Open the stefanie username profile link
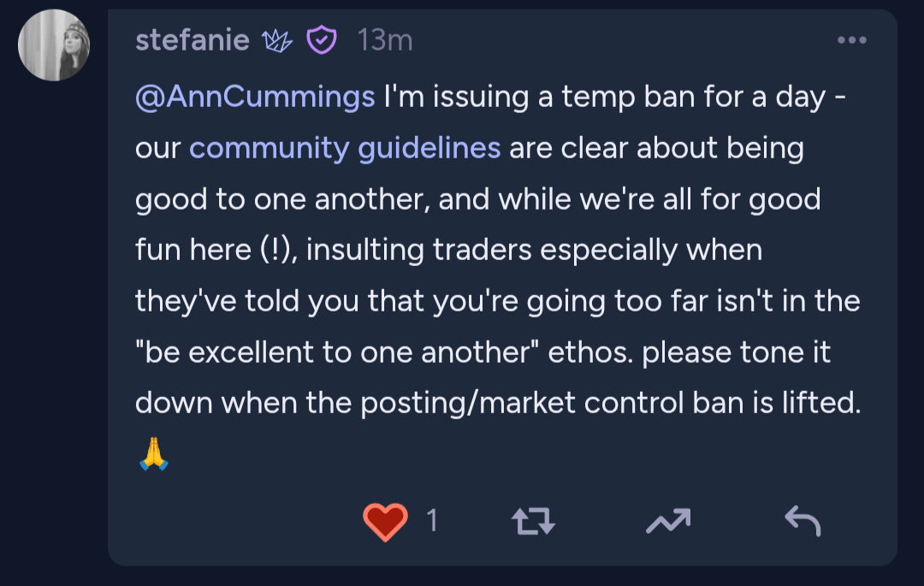924x586 pixels. (192, 40)
